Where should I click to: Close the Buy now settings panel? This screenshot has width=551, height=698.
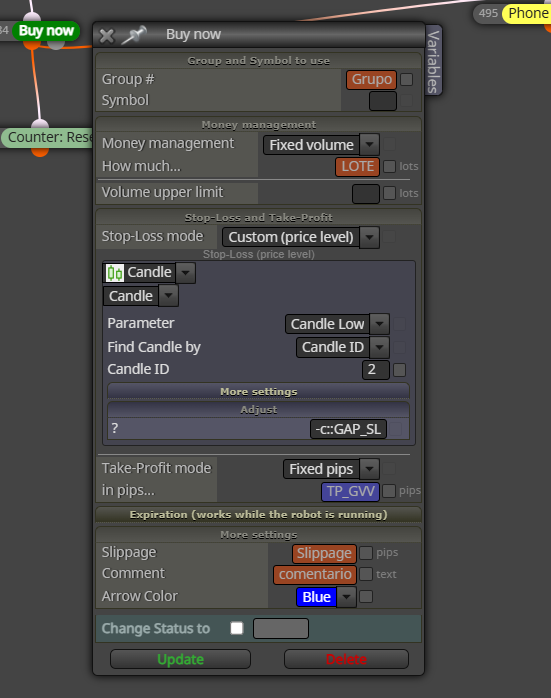(107, 36)
